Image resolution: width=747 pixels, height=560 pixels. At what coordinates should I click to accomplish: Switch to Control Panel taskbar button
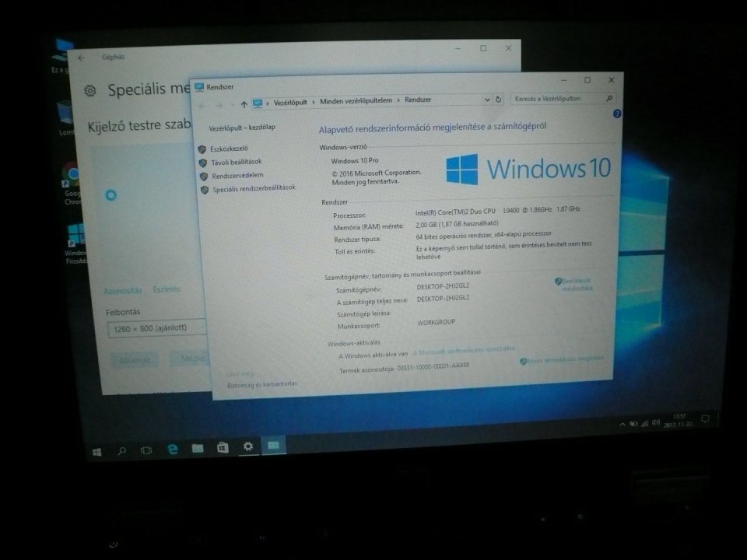273,445
